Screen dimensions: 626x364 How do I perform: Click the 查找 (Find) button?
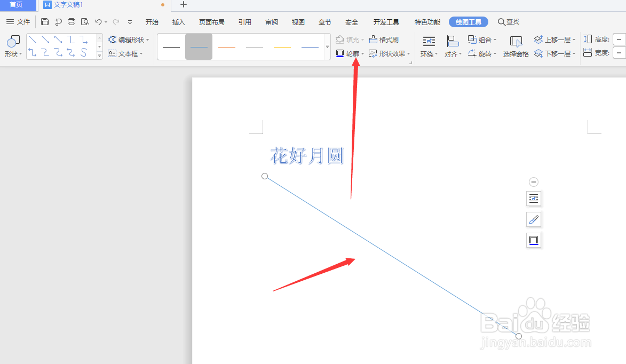tap(508, 22)
